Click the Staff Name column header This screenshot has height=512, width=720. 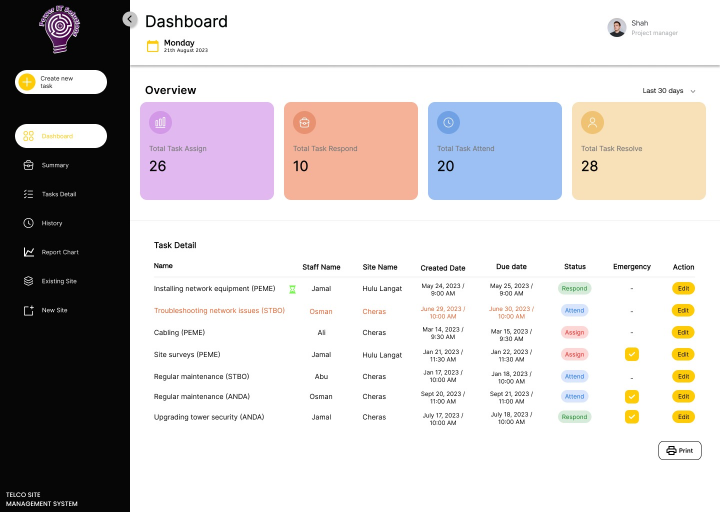[321, 267]
